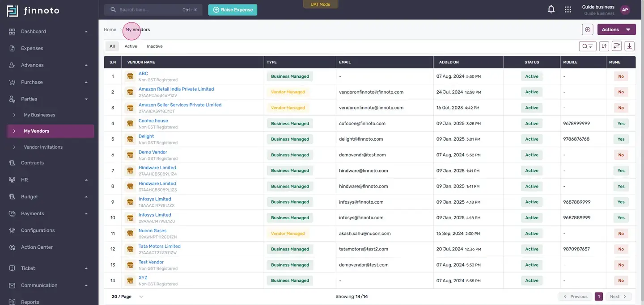Go to Home breadcrumb
This screenshot has height=305, width=644.
coord(110,29)
